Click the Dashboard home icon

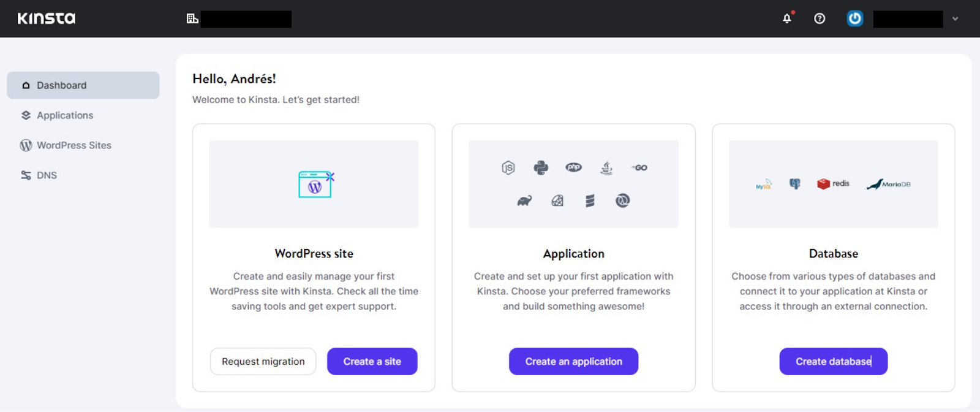pyautogui.click(x=26, y=85)
